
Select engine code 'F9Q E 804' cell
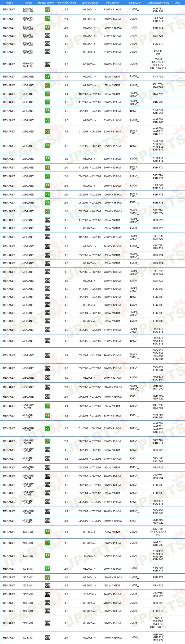coord(158,52)
